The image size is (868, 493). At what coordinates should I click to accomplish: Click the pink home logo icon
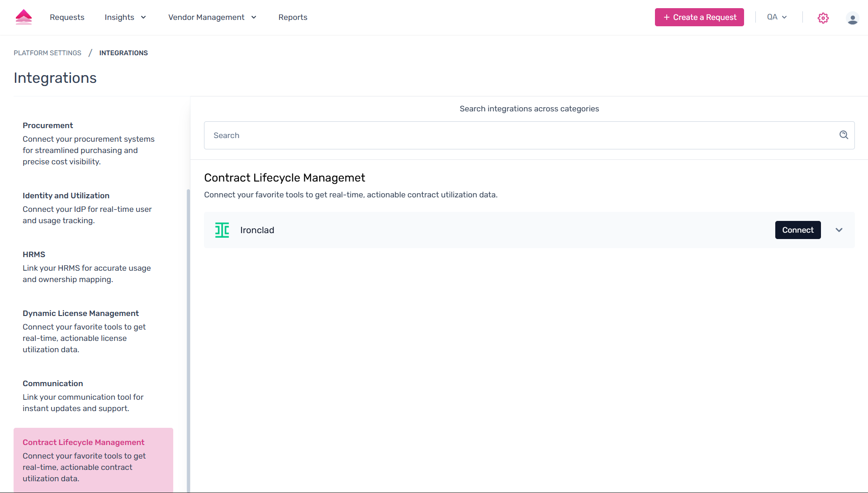[24, 17]
